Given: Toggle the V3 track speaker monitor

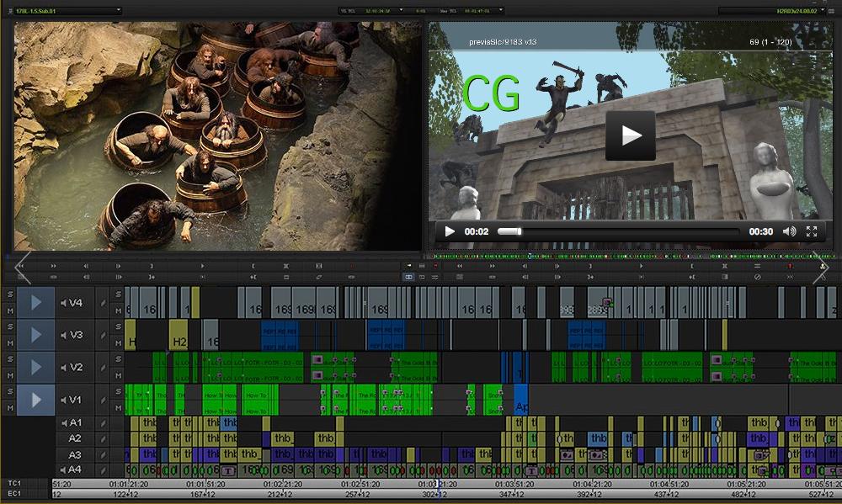Looking at the screenshot, I should (x=63, y=335).
